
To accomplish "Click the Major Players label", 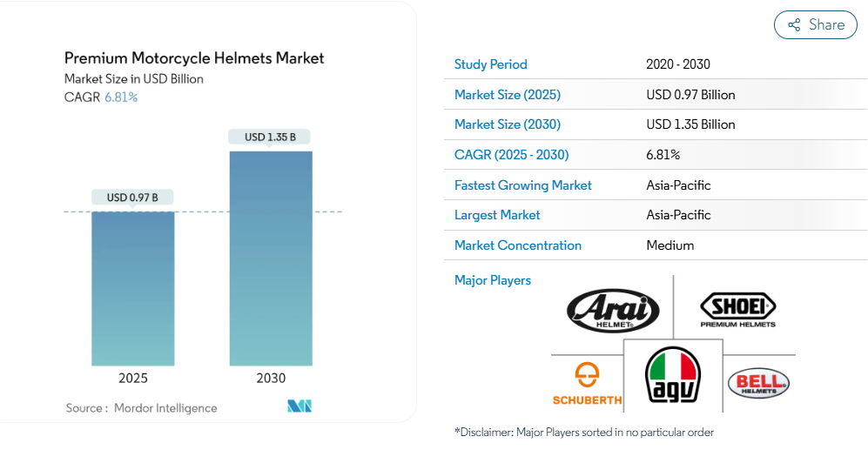I will [492, 280].
